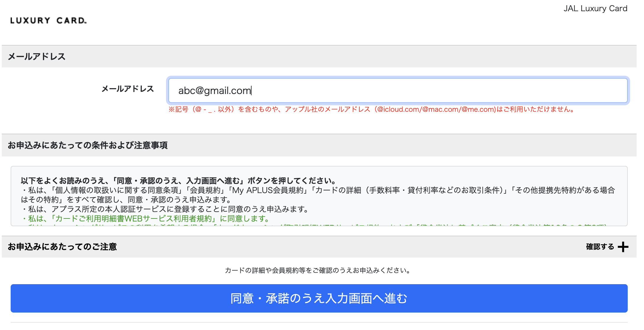Click the アプラス所定の本人認証サービス line
This screenshot has width=644, height=330.
166,209
